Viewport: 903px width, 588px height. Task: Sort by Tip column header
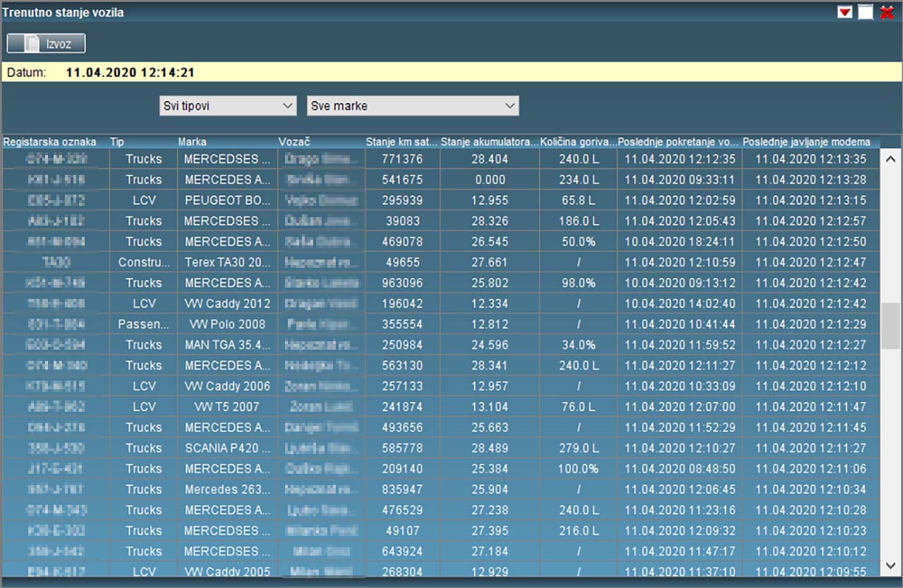coord(117,142)
